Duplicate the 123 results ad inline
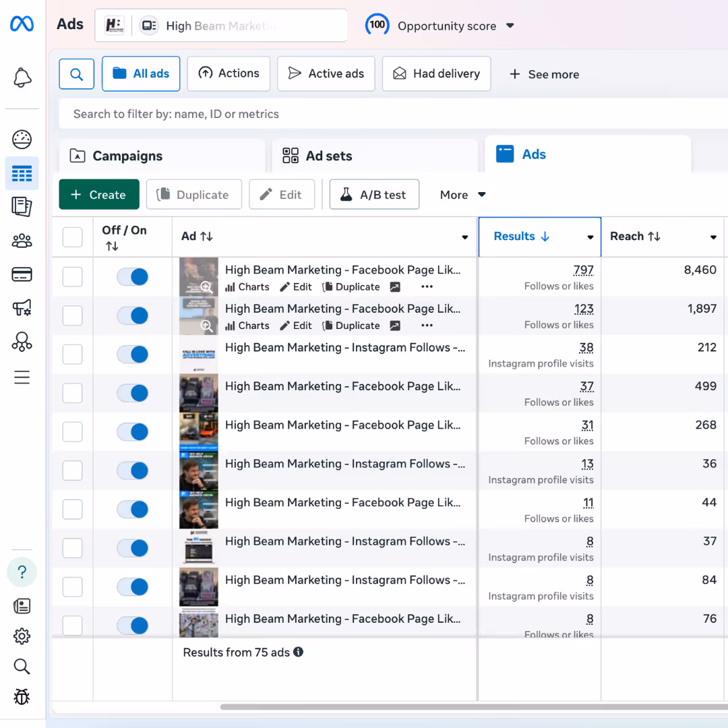Viewport: 728px width, 728px height. [351, 326]
